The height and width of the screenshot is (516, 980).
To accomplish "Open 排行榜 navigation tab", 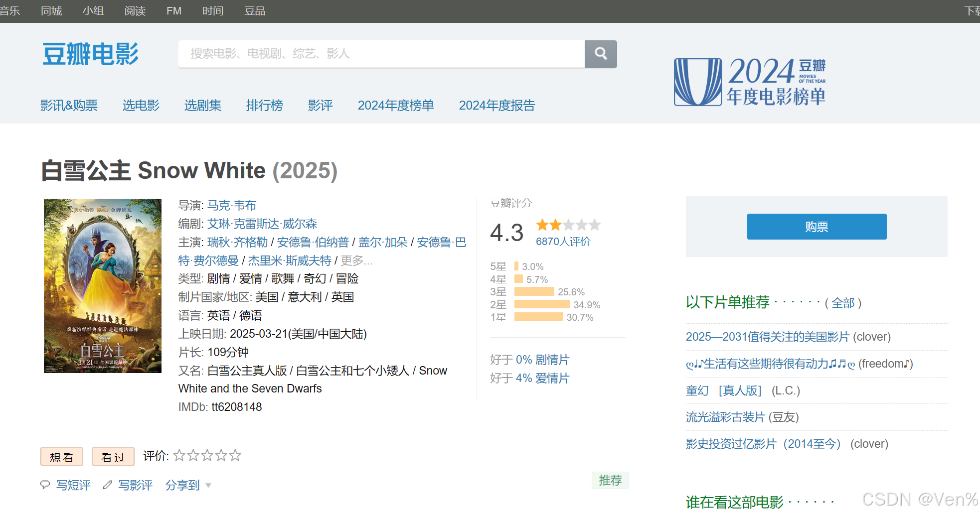I will click(265, 105).
